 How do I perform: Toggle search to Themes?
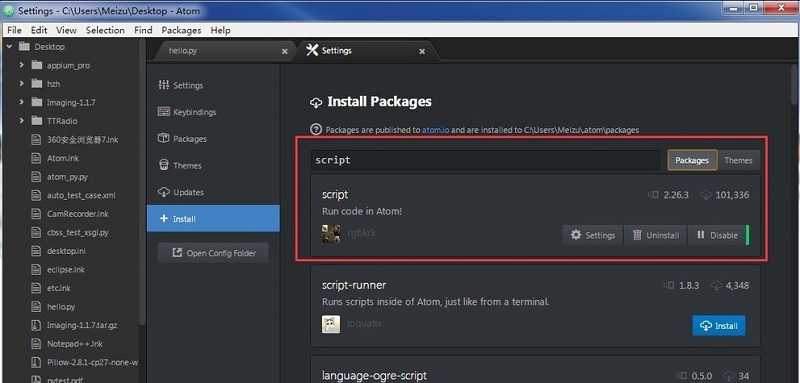pos(738,160)
